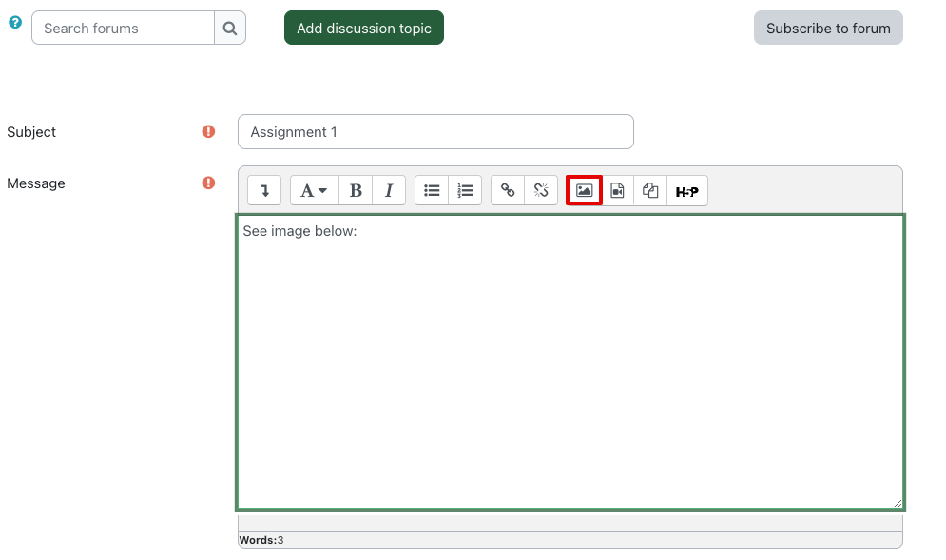Apply ordered numbered list
This screenshot has width=946, height=560.
tap(465, 190)
